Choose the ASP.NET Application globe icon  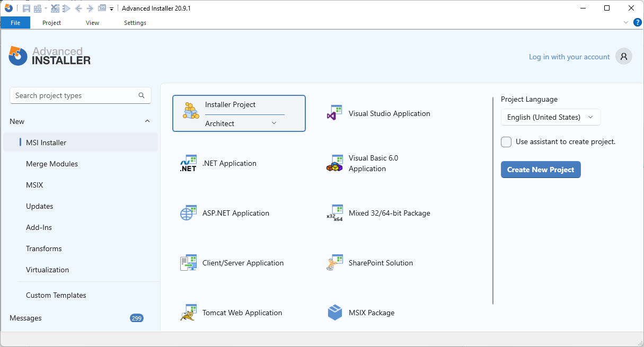tap(188, 213)
